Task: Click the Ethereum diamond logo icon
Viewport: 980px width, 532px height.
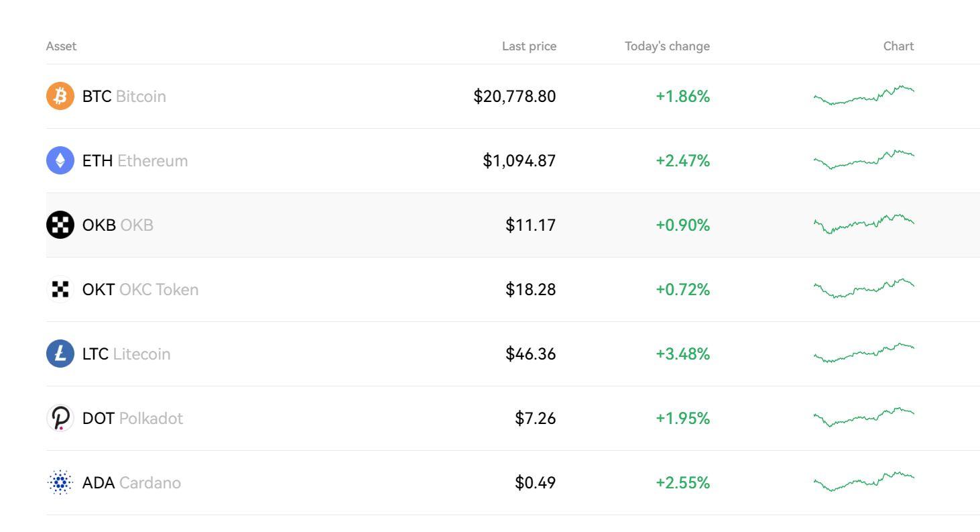Action: click(60, 160)
